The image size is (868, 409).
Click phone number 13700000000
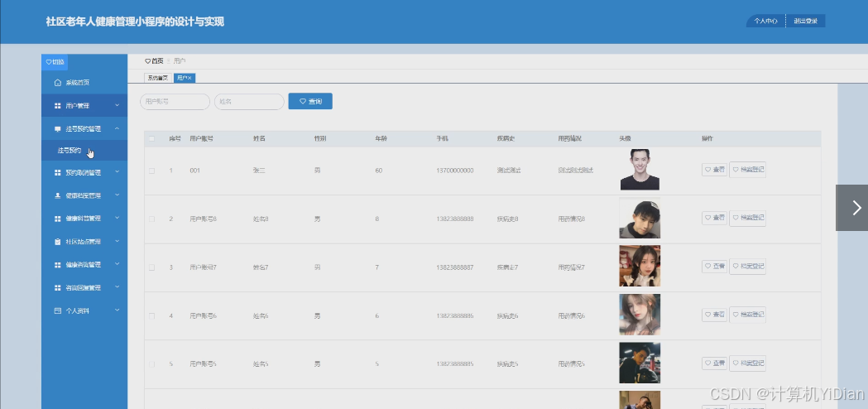[x=455, y=171]
